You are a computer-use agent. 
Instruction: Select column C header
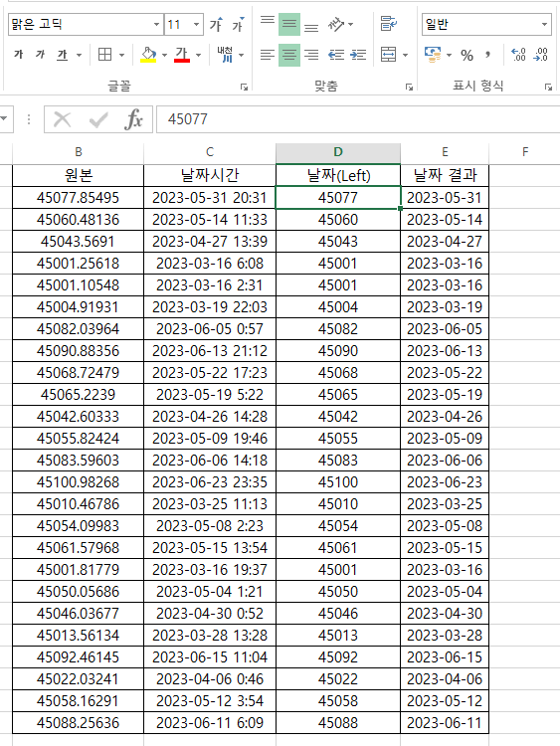tap(210, 152)
